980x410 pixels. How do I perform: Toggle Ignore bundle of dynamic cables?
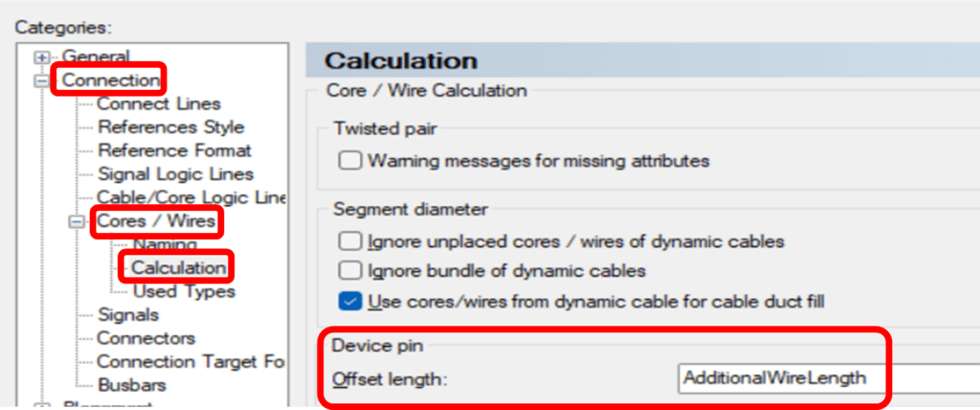[351, 271]
